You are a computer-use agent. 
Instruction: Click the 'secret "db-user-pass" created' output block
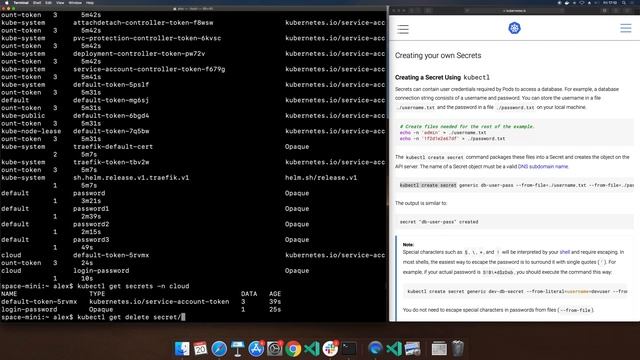click(x=514, y=222)
